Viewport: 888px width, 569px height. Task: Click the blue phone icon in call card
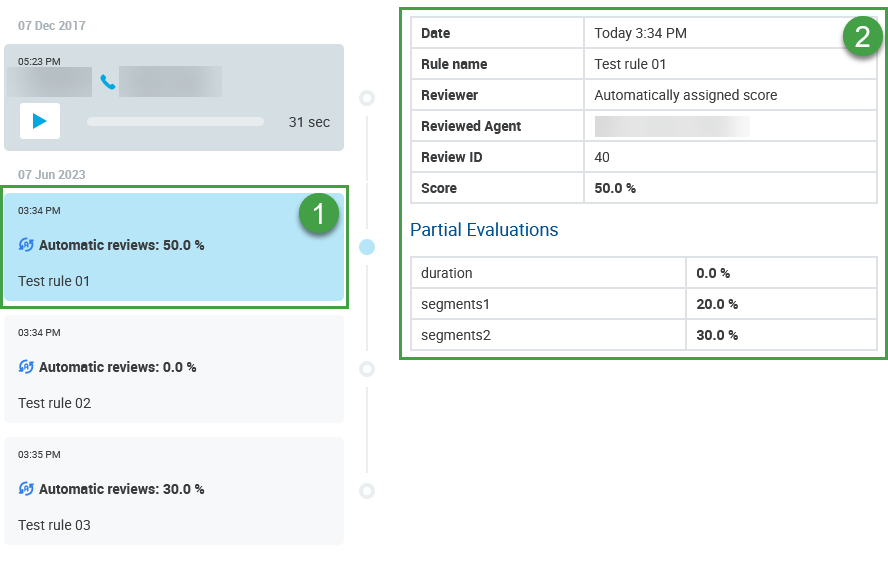tap(108, 82)
